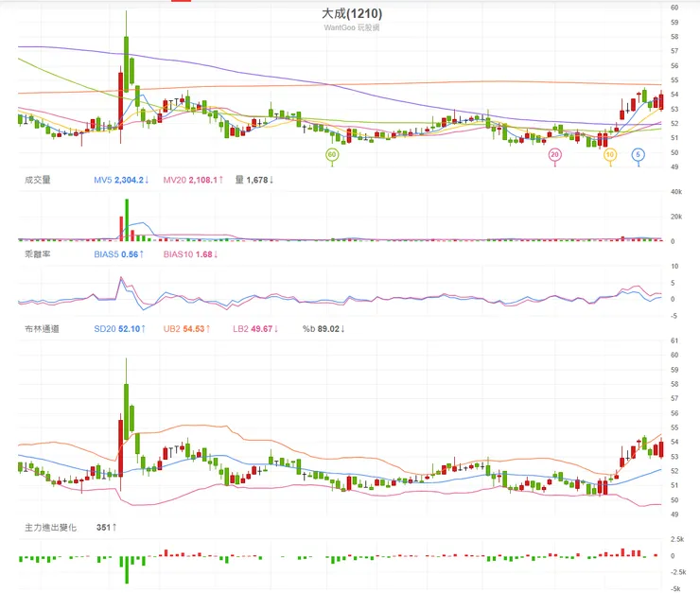Click the 乖離率 panel label
Viewport: 700px width, 593px height.
(38, 254)
